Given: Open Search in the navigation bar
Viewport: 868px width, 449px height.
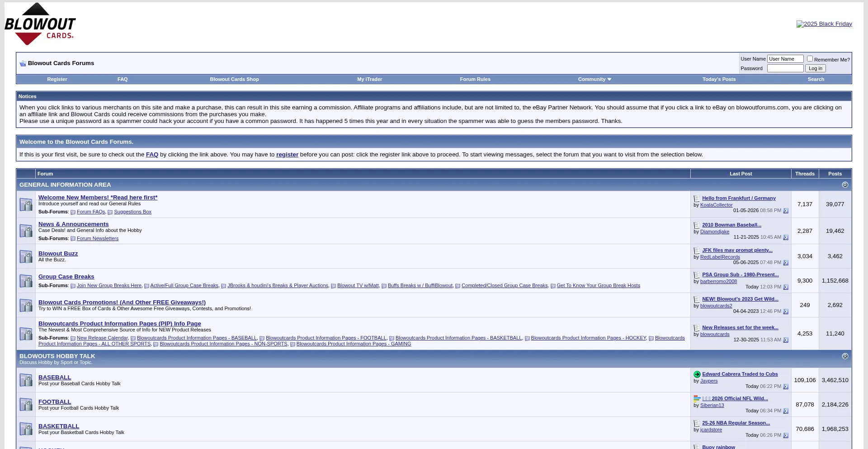Looking at the screenshot, I should 816,79.
